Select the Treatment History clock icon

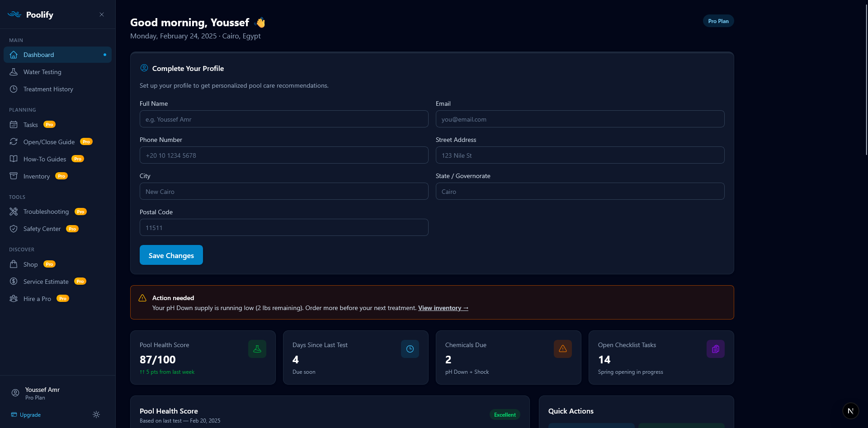pos(14,89)
